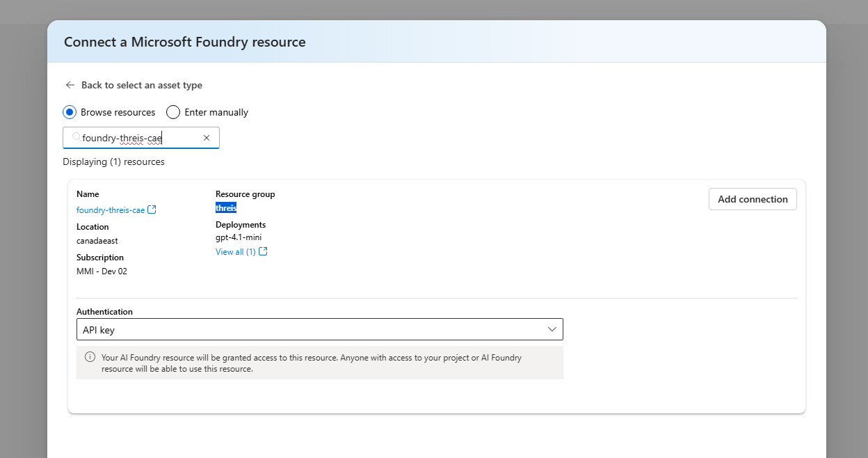Image resolution: width=868 pixels, height=458 pixels.
Task: Click the canadaeast location value
Action: coord(97,241)
